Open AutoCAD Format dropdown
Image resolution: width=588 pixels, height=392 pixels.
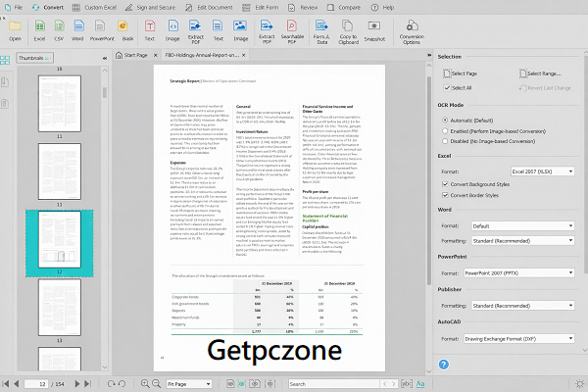point(519,339)
